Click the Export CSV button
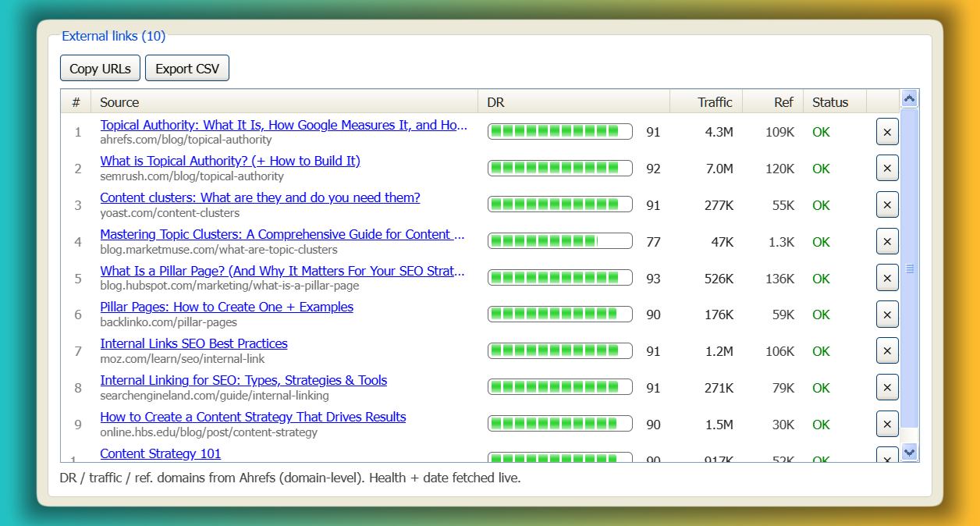The image size is (980, 526). [x=187, y=69]
